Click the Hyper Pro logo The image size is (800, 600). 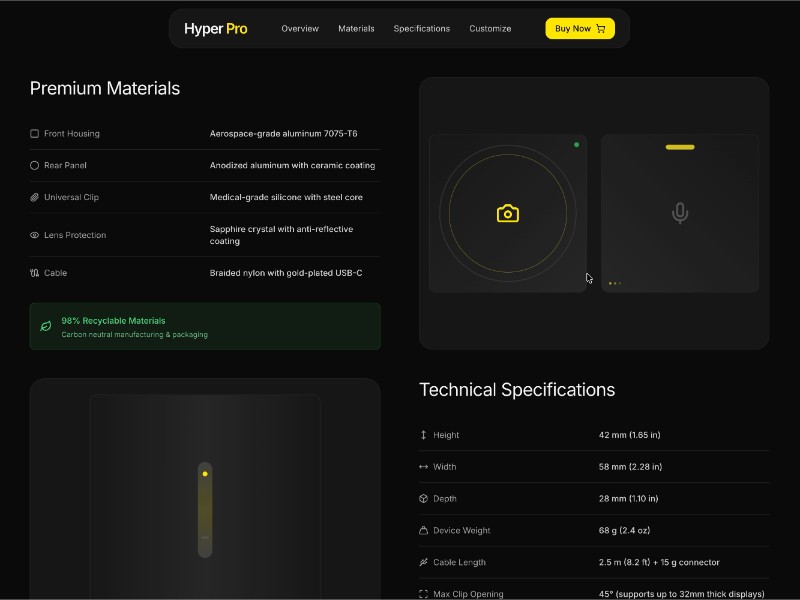[x=215, y=28]
